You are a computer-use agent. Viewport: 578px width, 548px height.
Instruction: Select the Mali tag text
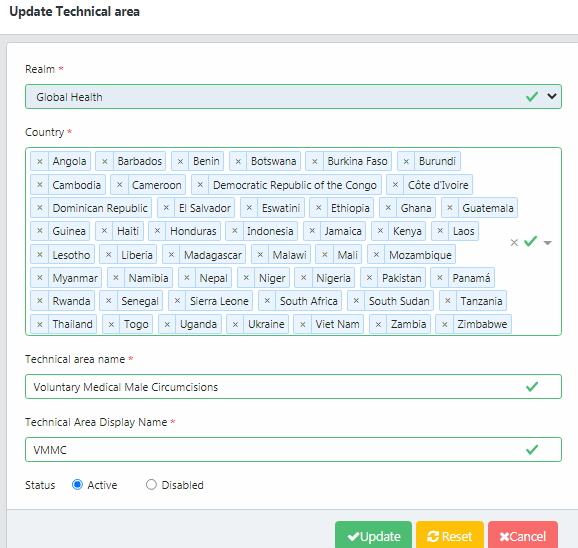tap(348, 255)
